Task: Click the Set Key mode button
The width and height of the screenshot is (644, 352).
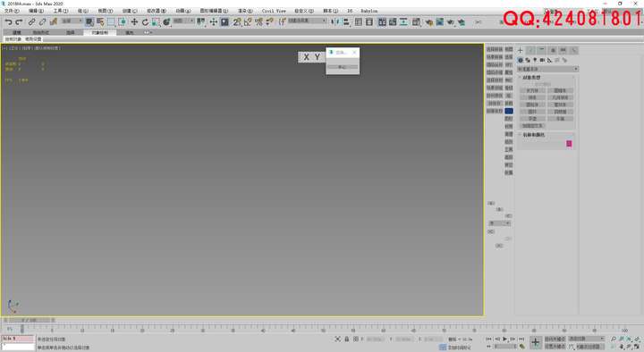Action: [x=555, y=347]
